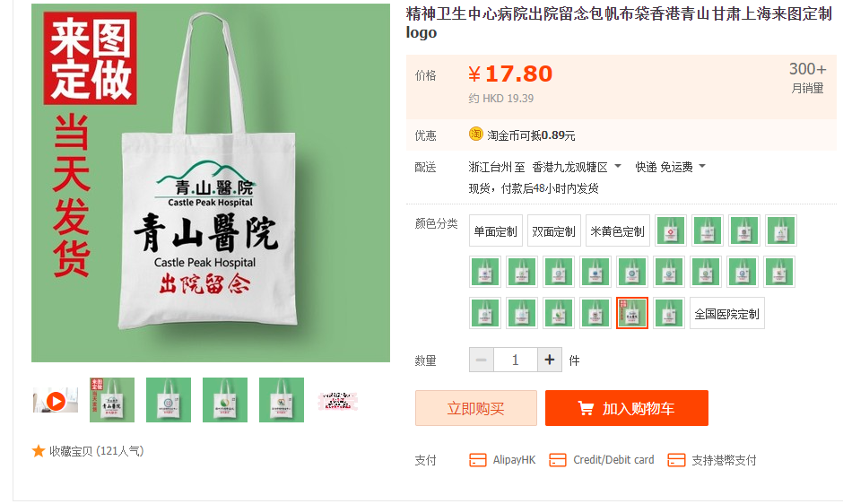Expand the 香港九龙观塘区 delivery destination dropdown
The height and width of the screenshot is (504, 843).
(x=618, y=166)
